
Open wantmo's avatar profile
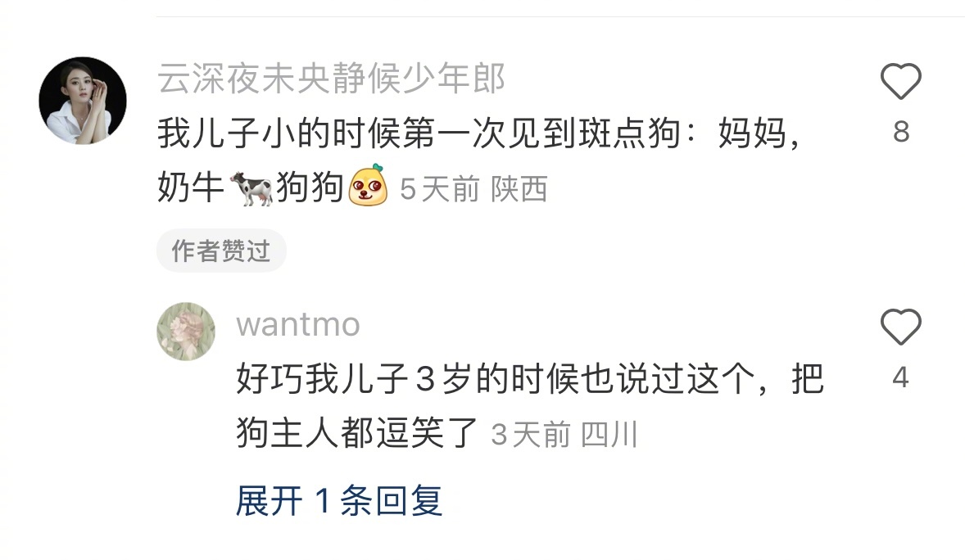pyautogui.click(x=186, y=331)
